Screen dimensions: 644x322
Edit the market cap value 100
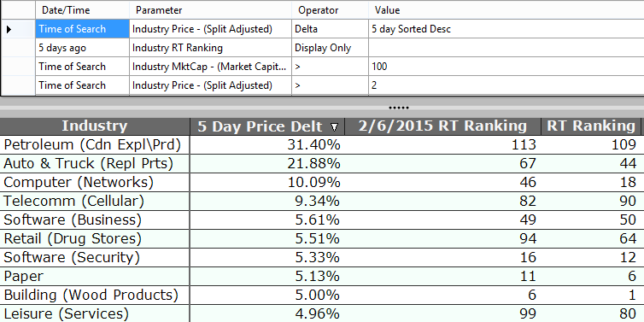(506, 67)
